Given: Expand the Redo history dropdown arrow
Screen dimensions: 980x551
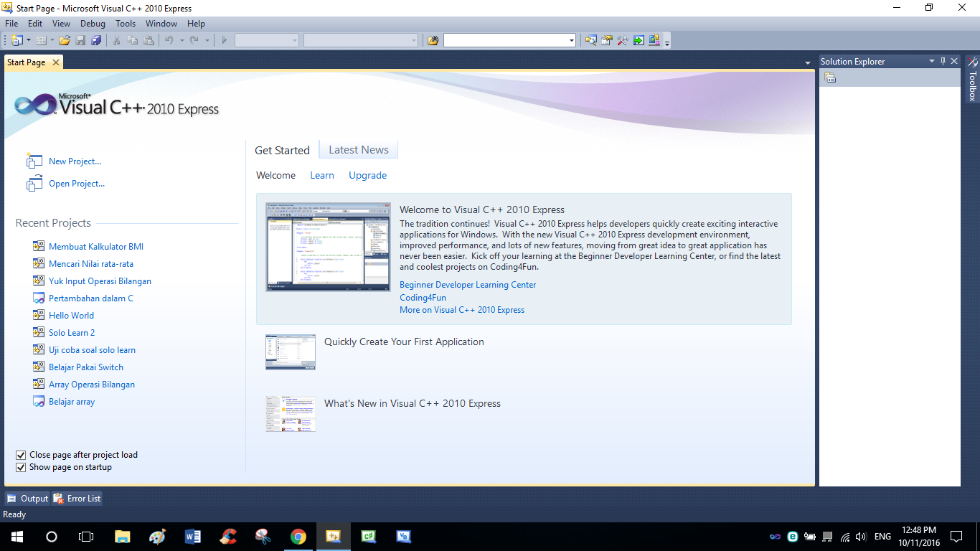Looking at the screenshot, I should pos(207,40).
